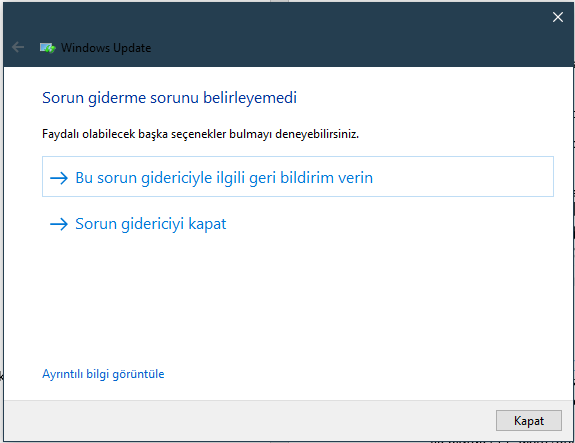Click the word Update in the title
Image resolution: width=575 pixels, height=443 pixels.
click(x=132, y=48)
